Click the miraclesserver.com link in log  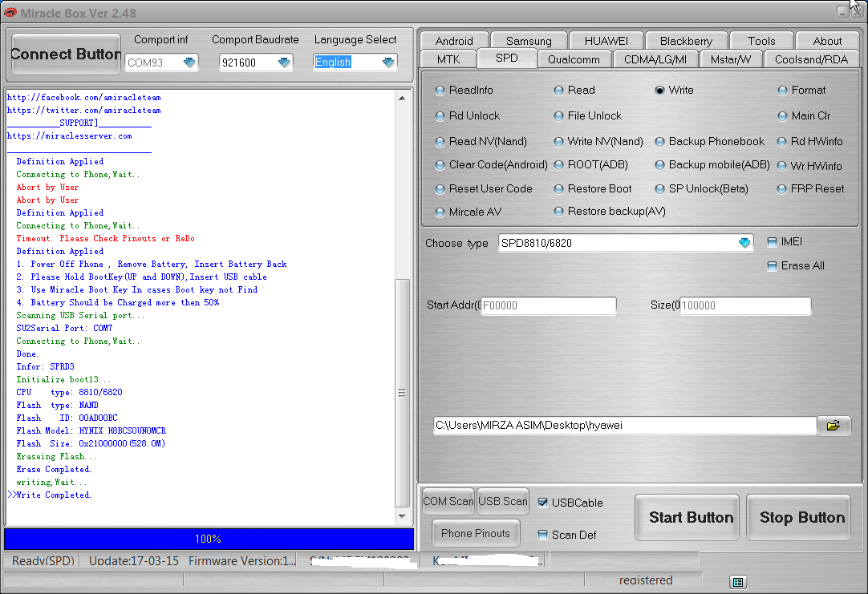69,136
